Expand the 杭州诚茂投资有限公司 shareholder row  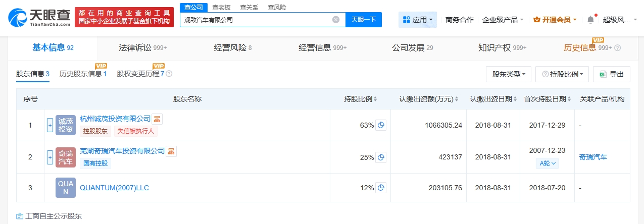point(50,125)
